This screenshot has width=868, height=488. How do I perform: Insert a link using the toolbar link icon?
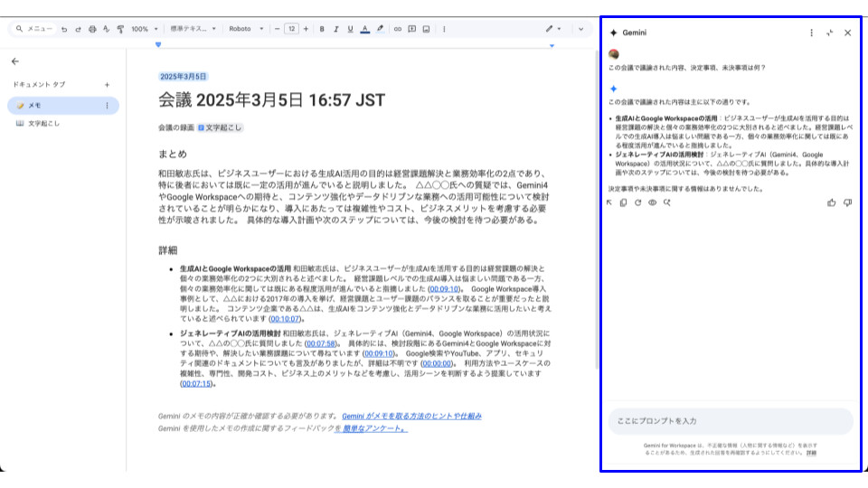[x=397, y=29]
